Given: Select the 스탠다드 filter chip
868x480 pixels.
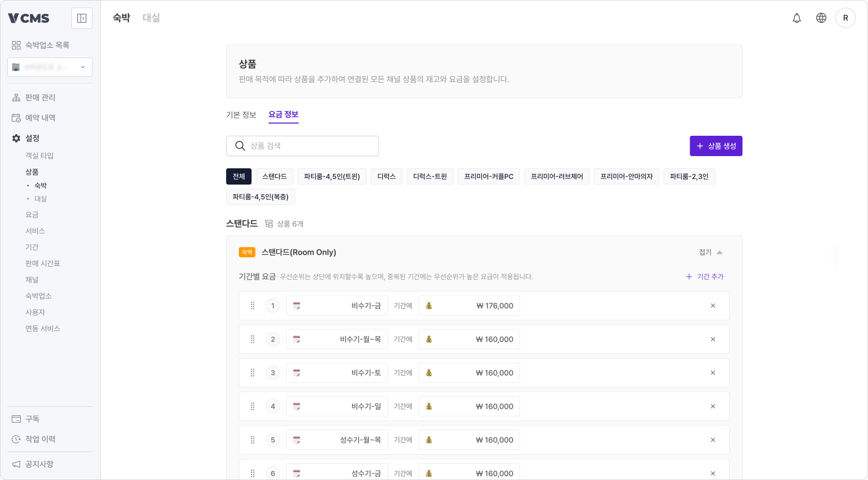Looking at the screenshot, I should click(274, 176).
